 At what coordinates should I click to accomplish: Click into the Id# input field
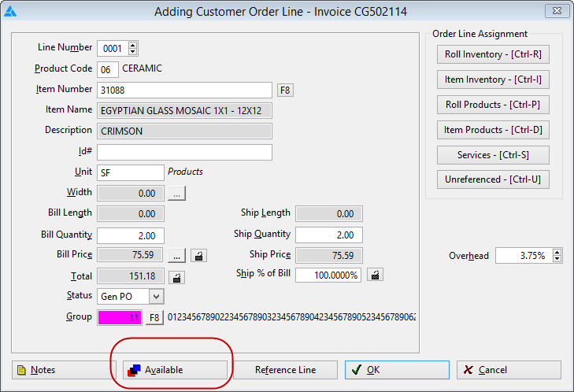184,152
